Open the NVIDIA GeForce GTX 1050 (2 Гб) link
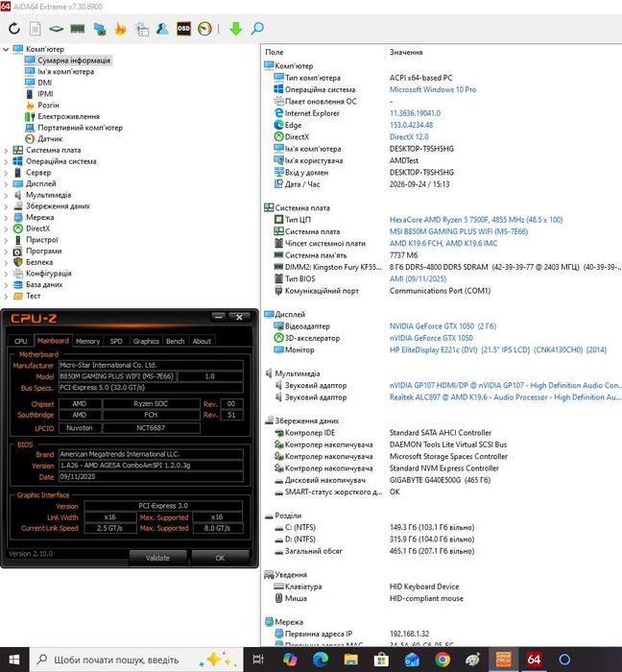 443,326
